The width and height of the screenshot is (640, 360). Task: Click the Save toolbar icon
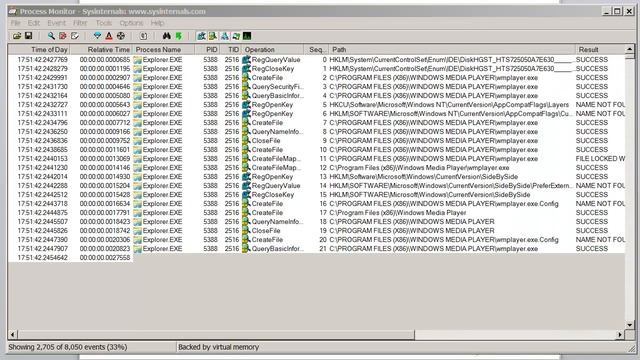[28, 36]
